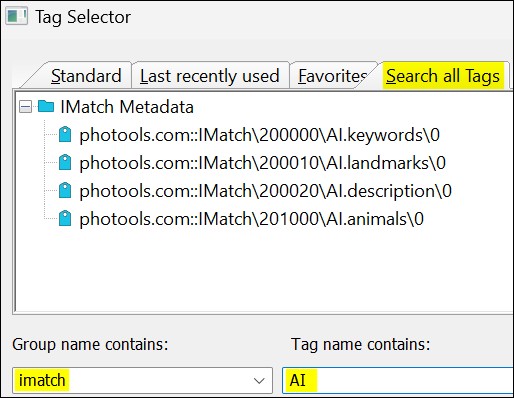Open the Group name contains dropdown arrow
Image resolution: width=514 pixels, height=398 pixels.
tap(259, 380)
